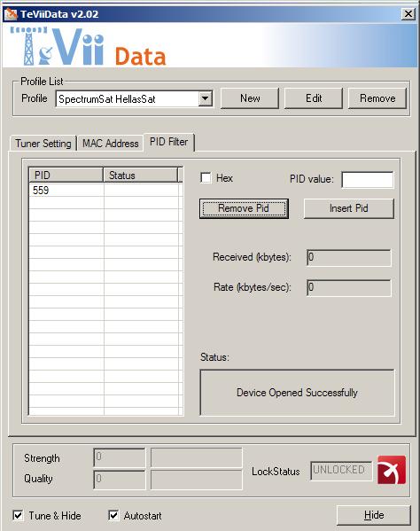
Task: Enable the Hex checkbox
Action: [x=206, y=178]
